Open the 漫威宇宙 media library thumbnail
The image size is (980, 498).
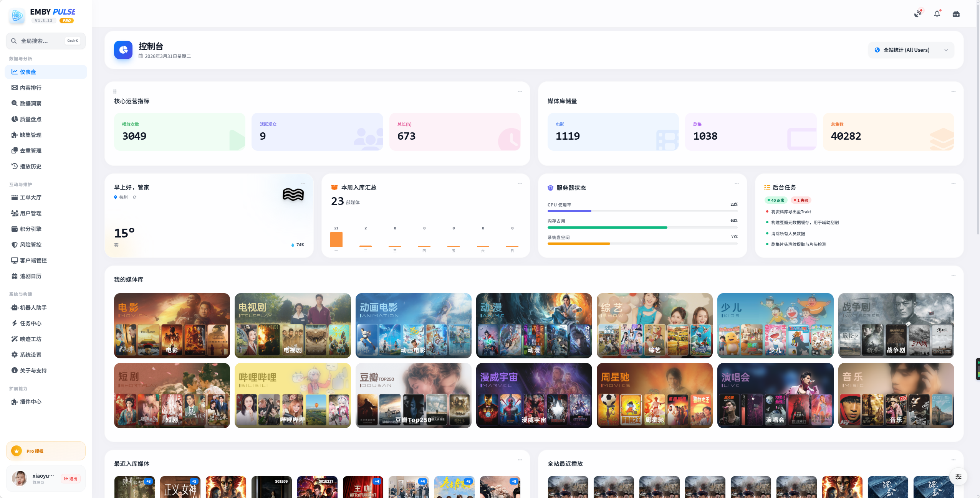534,396
